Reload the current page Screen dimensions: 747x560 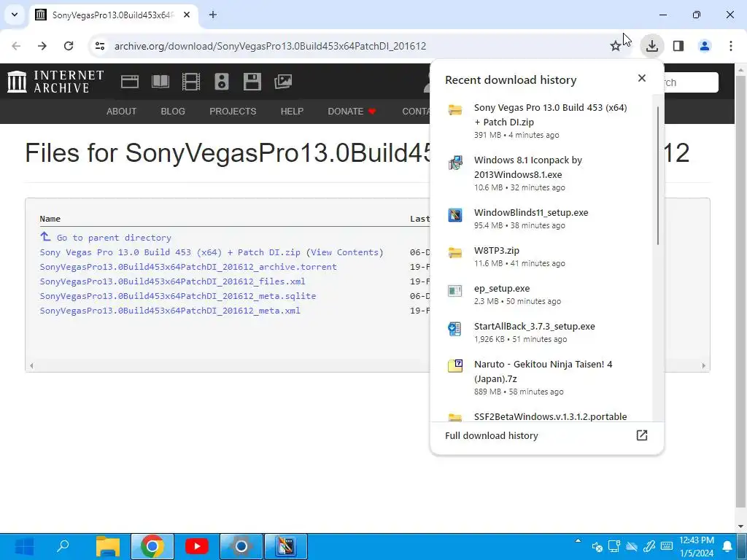pyautogui.click(x=69, y=46)
